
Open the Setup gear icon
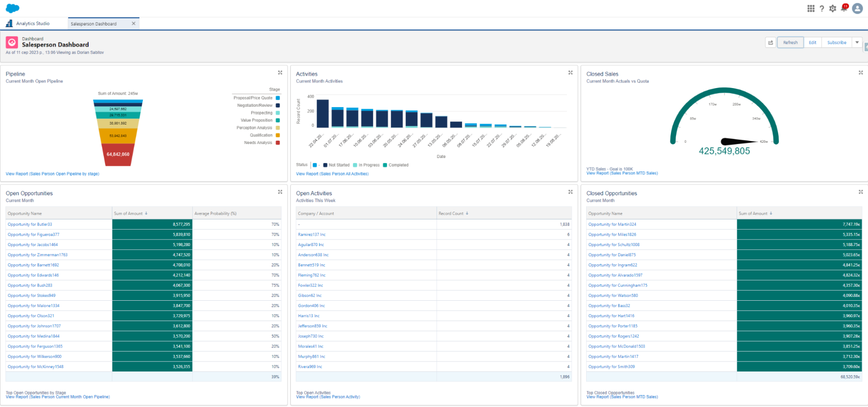pos(832,8)
